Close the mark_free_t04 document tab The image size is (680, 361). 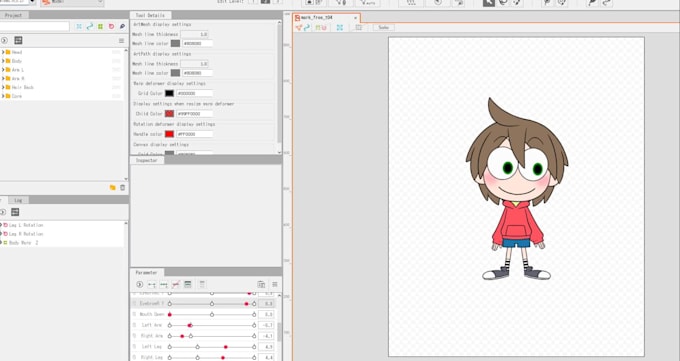coord(355,18)
